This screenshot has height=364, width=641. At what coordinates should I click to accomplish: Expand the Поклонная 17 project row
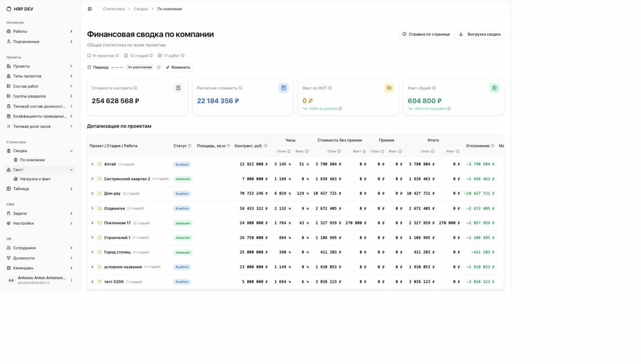coord(92,223)
